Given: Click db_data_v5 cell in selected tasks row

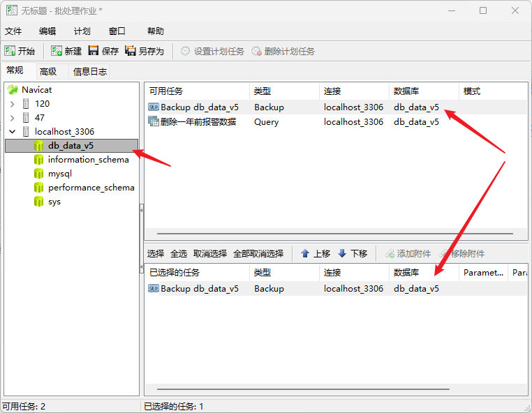Looking at the screenshot, I should coord(416,289).
